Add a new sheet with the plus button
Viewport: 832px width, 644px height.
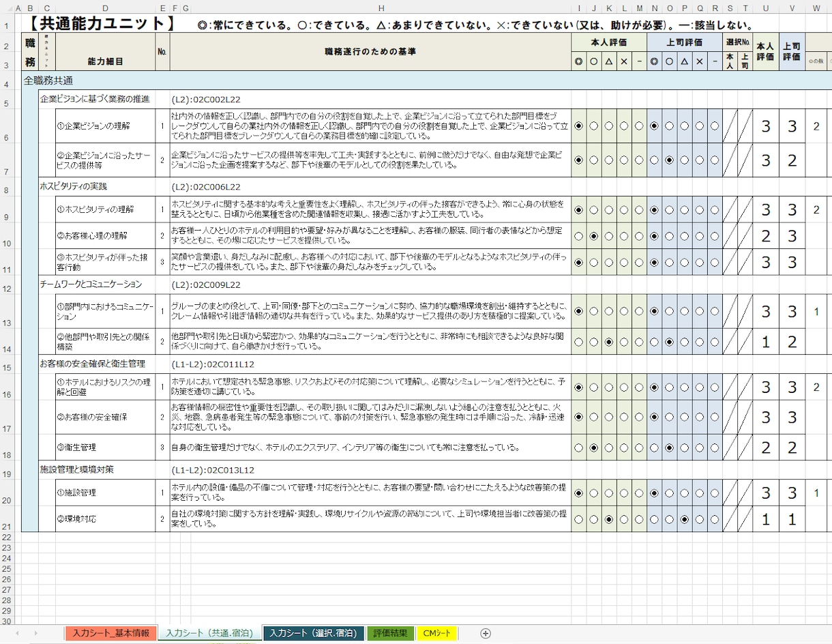pos(486,633)
